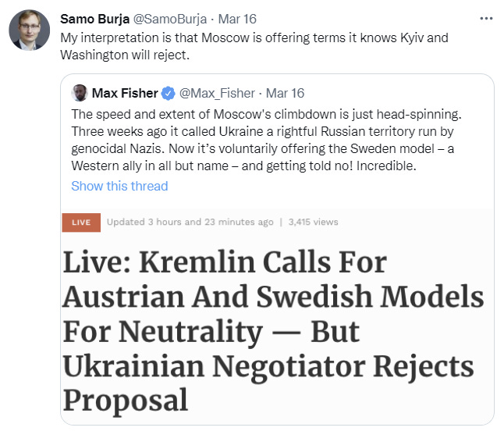Open the three-dot More menu
Image resolution: width=504 pixels, height=431 pixels.
tap(485, 18)
